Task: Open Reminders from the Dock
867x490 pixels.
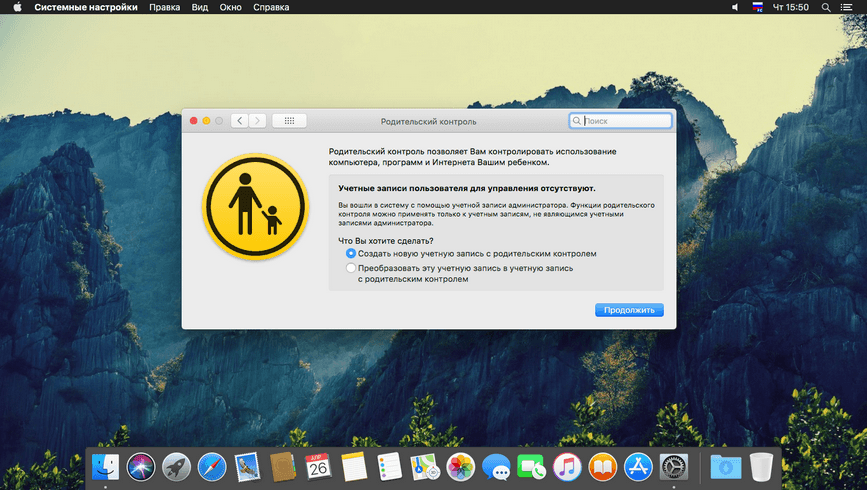Action: click(x=389, y=467)
